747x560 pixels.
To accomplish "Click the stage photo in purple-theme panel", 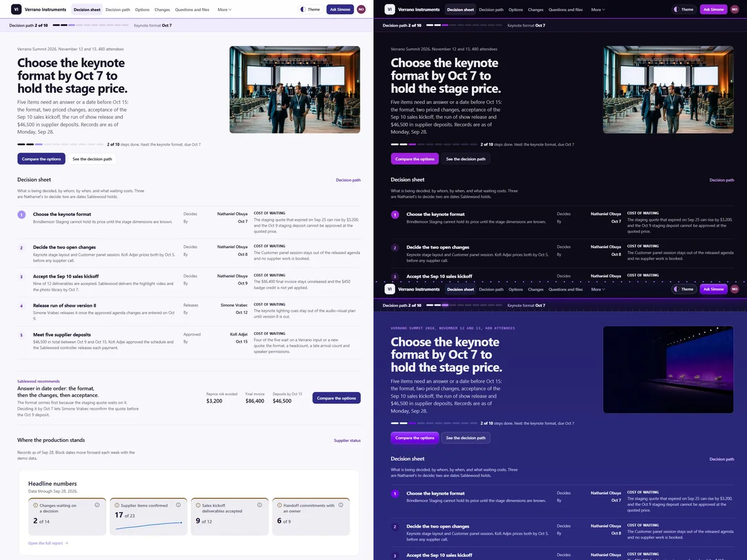I will pyautogui.click(x=668, y=369).
